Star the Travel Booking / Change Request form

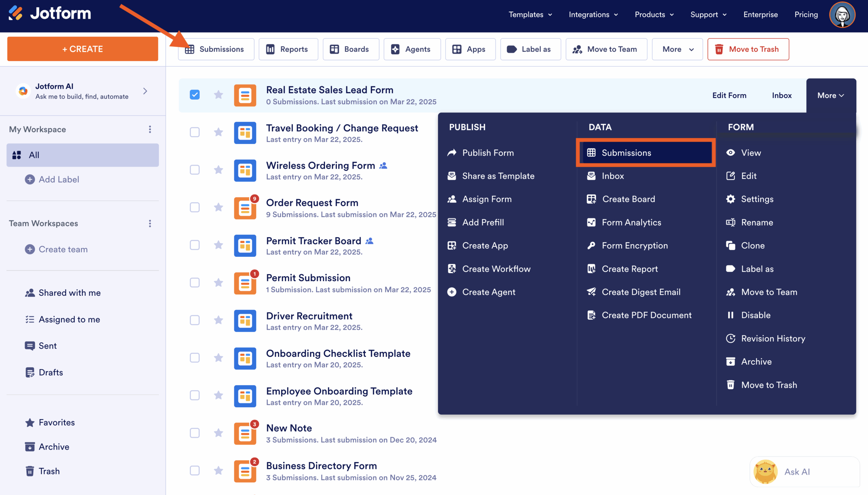point(218,132)
